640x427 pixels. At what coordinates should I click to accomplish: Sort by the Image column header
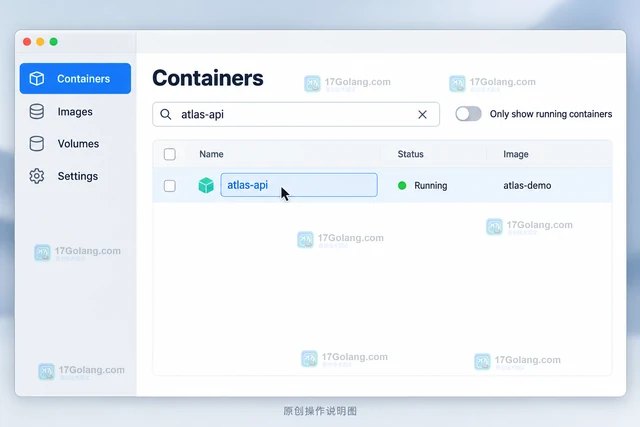pos(516,154)
